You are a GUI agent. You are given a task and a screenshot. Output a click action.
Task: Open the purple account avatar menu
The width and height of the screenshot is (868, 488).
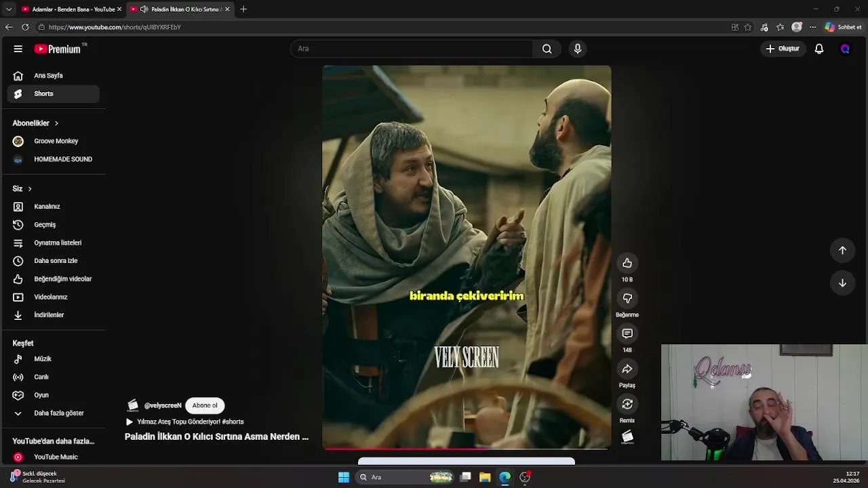click(845, 49)
